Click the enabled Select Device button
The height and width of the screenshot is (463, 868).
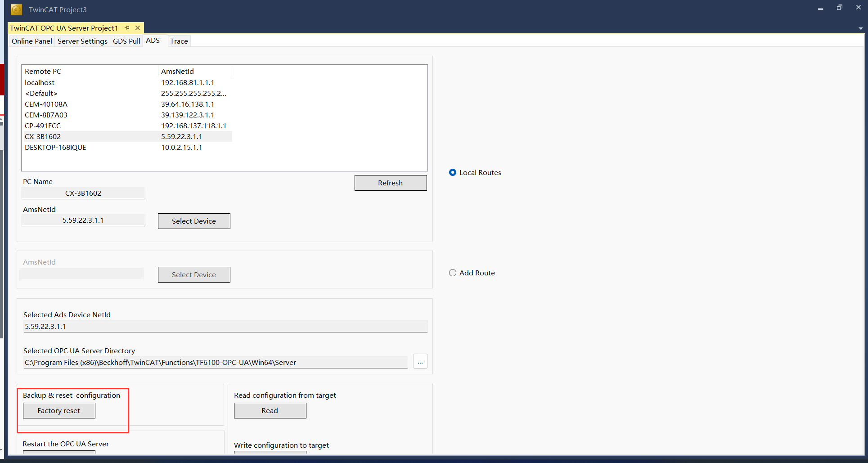click(194, 221)
